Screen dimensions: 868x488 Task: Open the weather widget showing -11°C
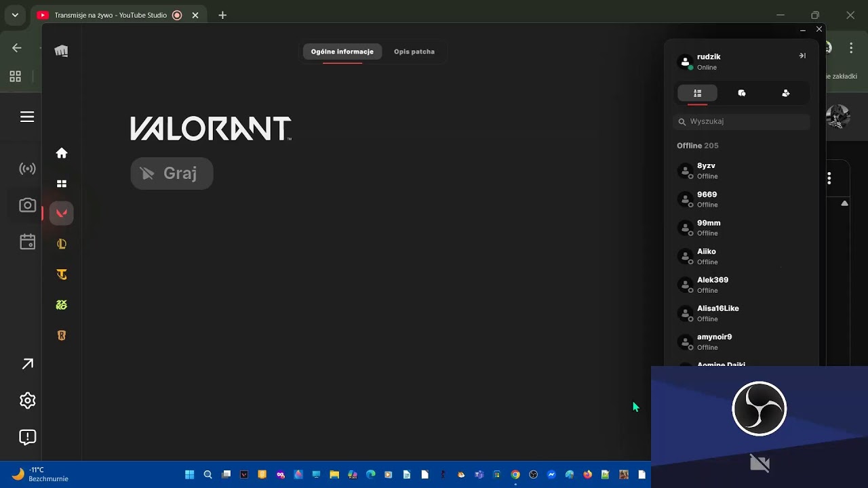(41, 474)
